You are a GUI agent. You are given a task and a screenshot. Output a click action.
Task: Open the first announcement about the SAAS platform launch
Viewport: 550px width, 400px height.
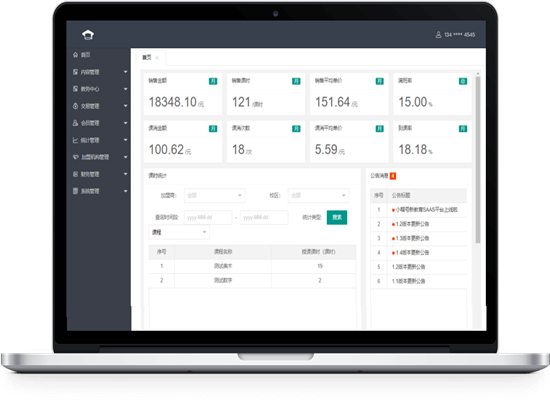pyautogui.click(x=425, y=210)
